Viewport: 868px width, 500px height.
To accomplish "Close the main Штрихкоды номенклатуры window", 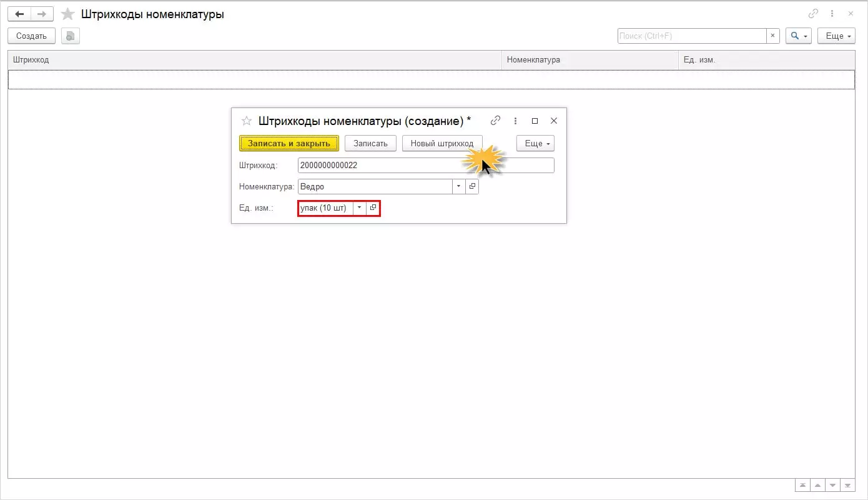I will coord(851,14).
